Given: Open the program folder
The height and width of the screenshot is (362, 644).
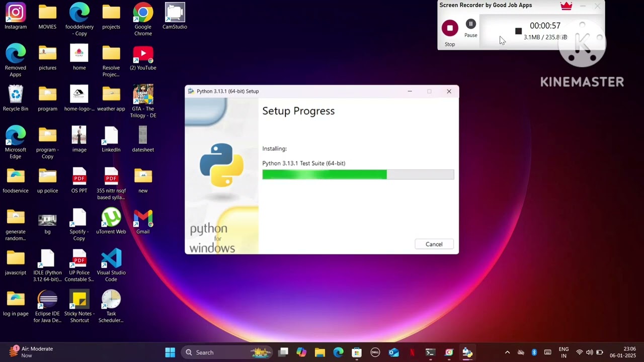Looking at the screenshot, I should click(47, 99).
